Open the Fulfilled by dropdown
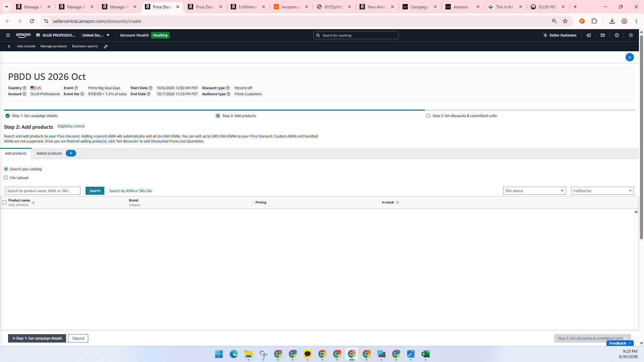 (x=602, y=191)
